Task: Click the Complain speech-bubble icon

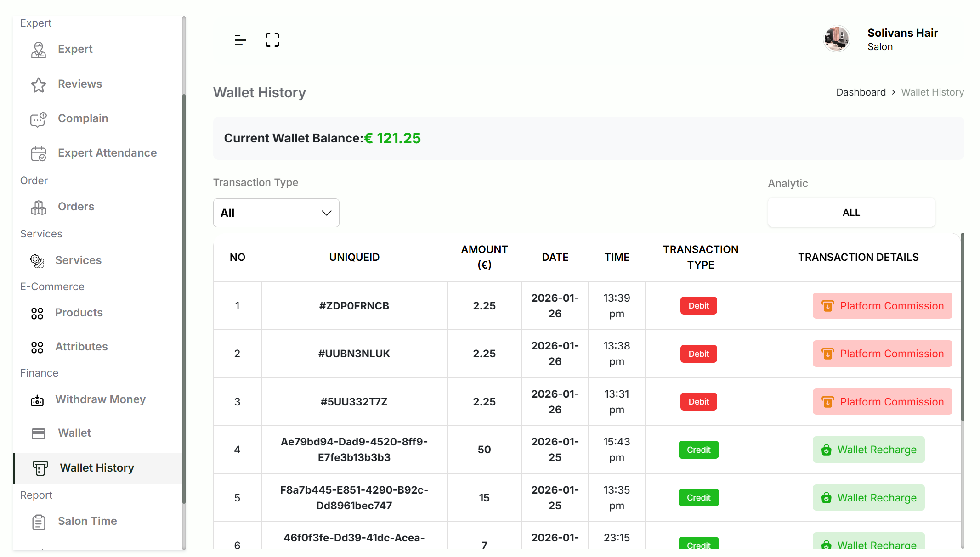Action: click(39, 119)
